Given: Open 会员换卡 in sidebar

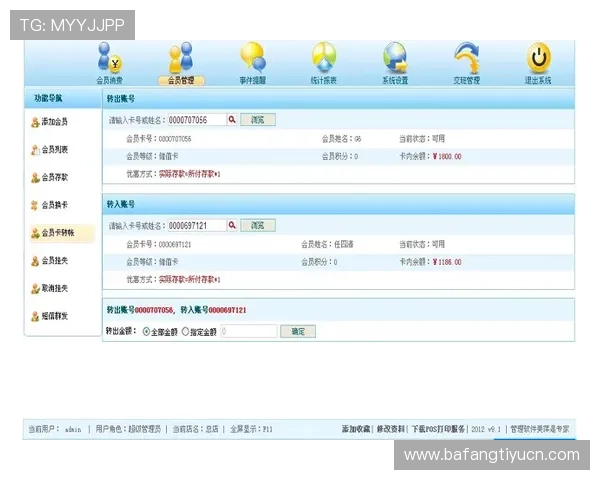Looking at the screenshot, I should (x=50, y=205).
